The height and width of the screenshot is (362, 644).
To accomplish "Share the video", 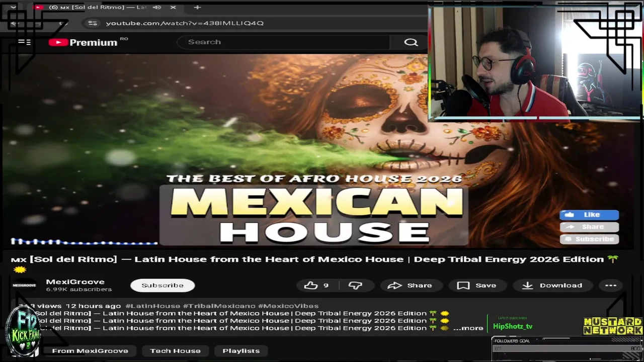I will tap(410, 286).
